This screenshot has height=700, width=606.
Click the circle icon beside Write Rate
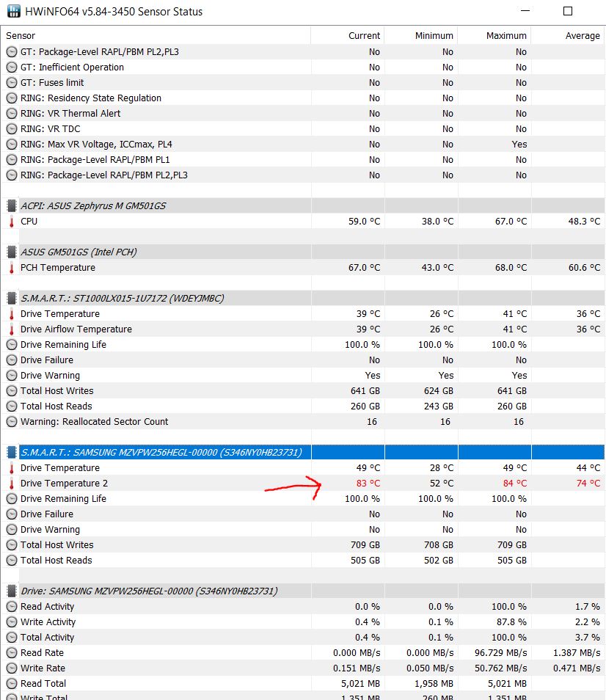tap(12, 668)
